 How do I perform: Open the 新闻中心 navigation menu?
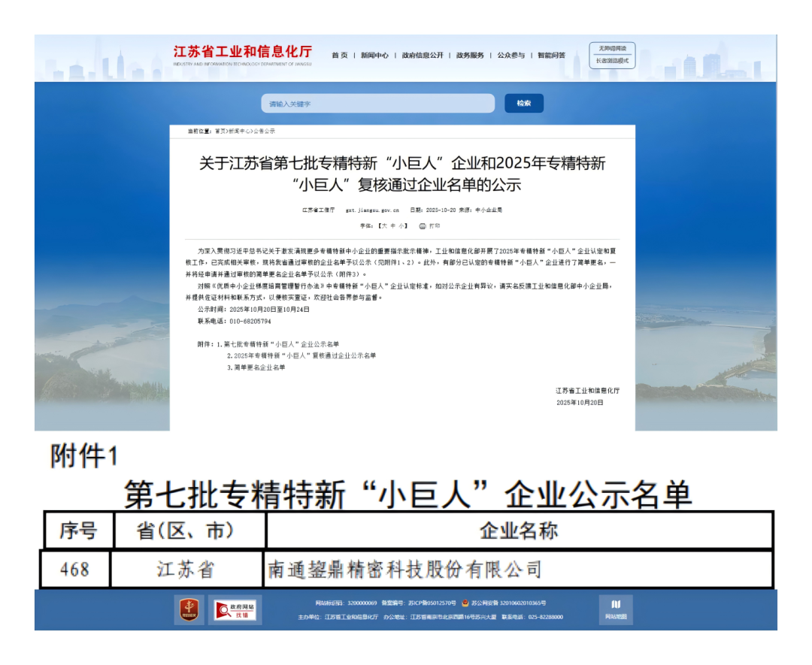coord(374,56)
